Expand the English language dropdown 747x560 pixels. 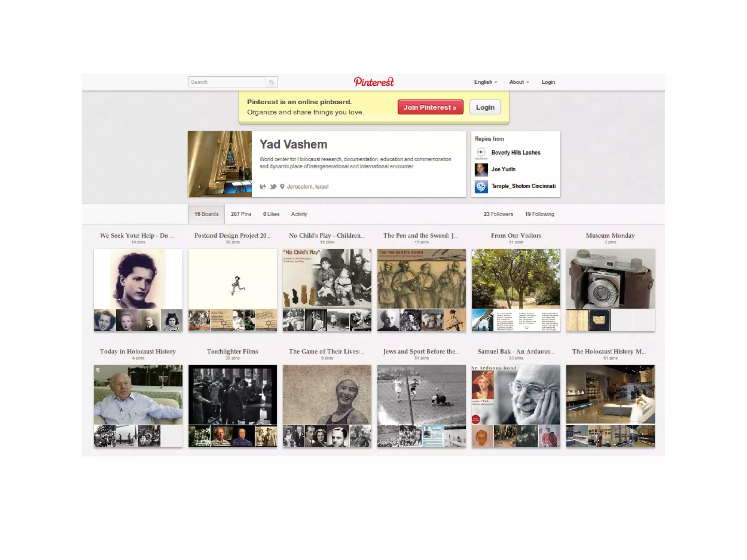click(485, 82)
